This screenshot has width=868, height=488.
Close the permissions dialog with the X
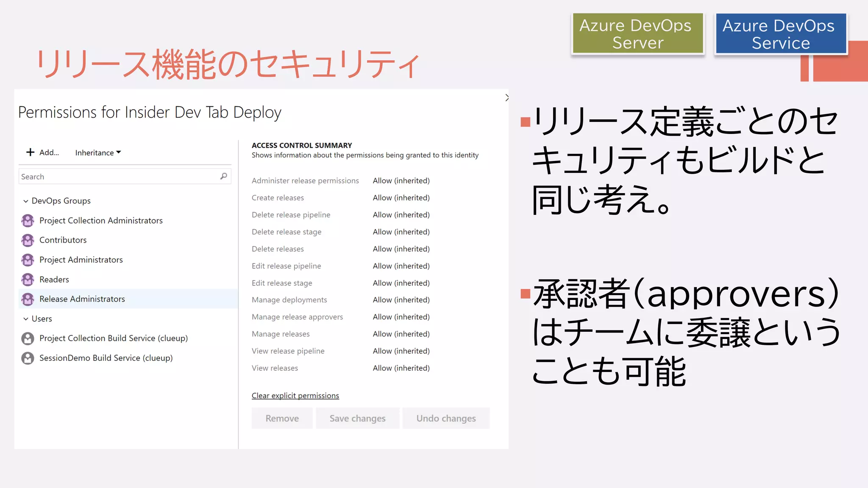(507, 97)
